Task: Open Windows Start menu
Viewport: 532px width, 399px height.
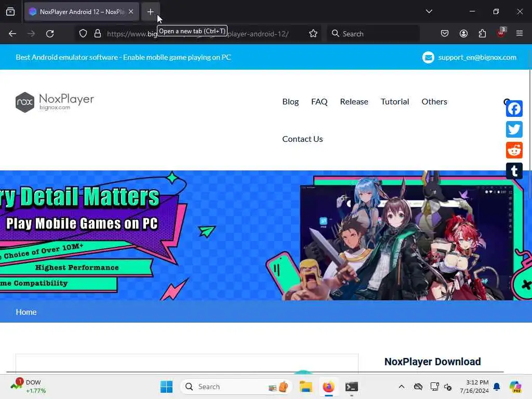Action: pyautogui.click(x=166, y=387)
